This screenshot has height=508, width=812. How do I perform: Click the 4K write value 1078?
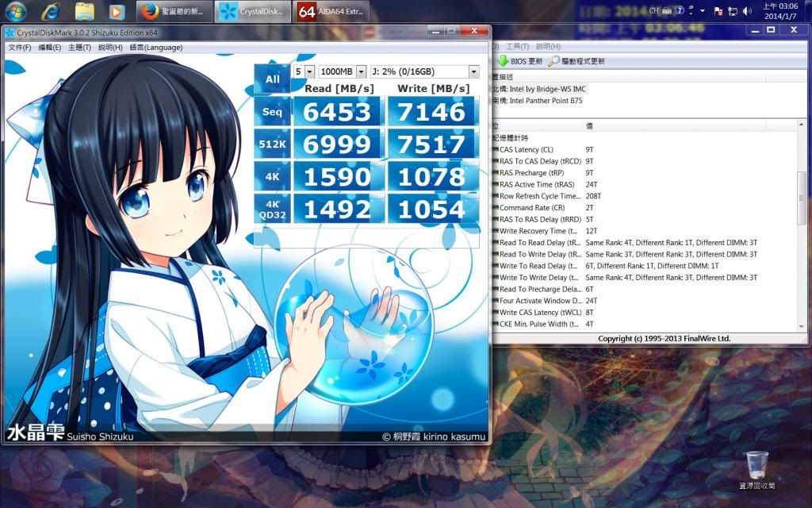point(432,176)
